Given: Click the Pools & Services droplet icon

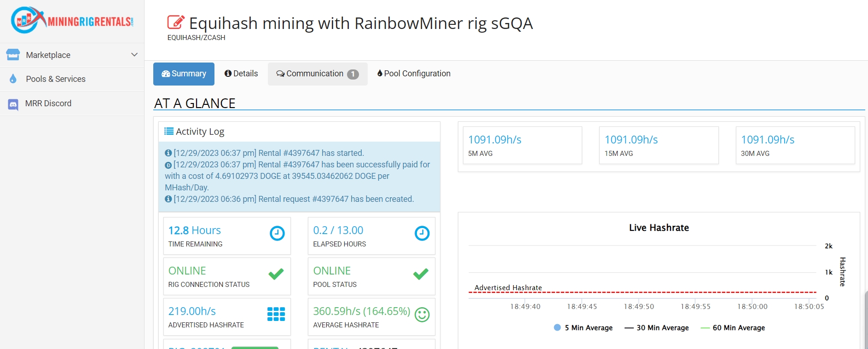Looking at the screenshot, I should [x=13, y=79].
